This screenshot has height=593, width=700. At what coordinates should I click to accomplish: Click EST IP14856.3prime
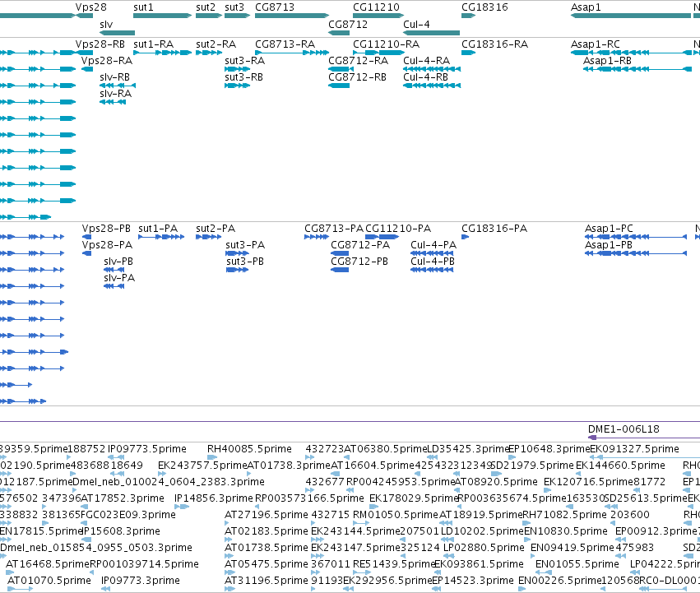coord(213,498)
